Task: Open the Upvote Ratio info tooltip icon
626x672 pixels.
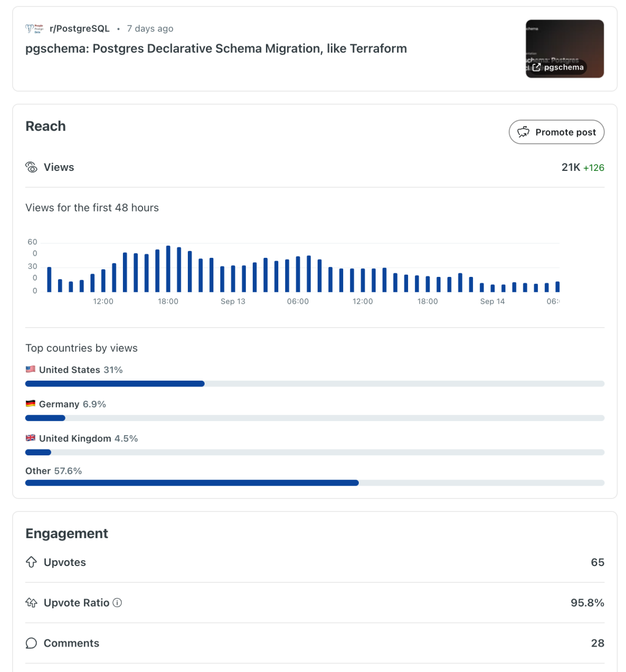Action: point(117,602)
